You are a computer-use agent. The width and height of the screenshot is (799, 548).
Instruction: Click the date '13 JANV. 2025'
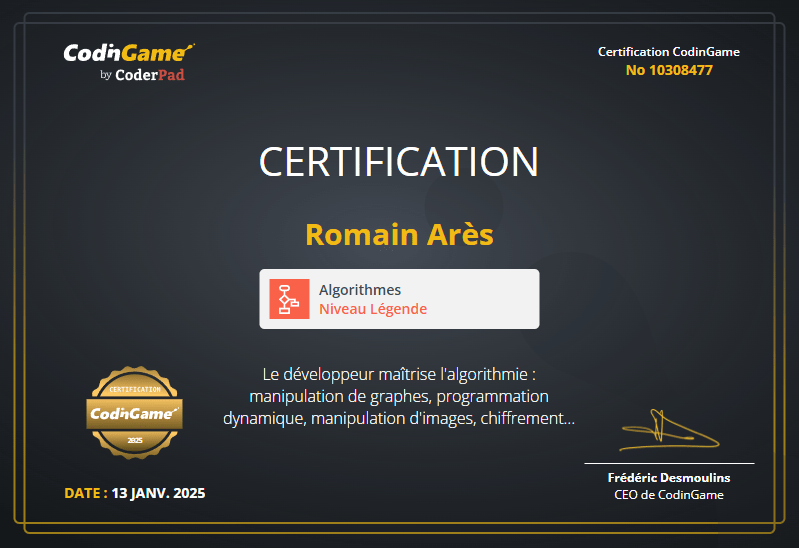pyautogui.click(x=158, y=493)
